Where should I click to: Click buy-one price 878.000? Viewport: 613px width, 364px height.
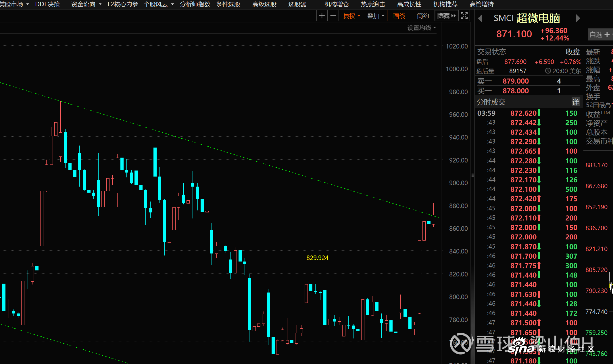tap(516, 91)
